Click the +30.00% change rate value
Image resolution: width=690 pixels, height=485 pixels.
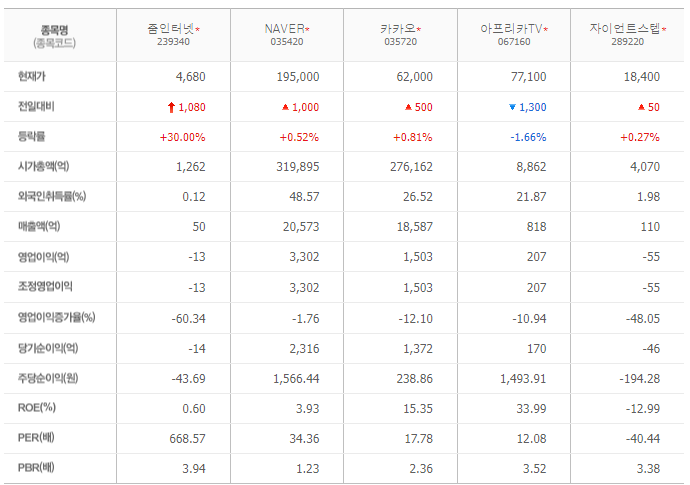pos(183,137)
